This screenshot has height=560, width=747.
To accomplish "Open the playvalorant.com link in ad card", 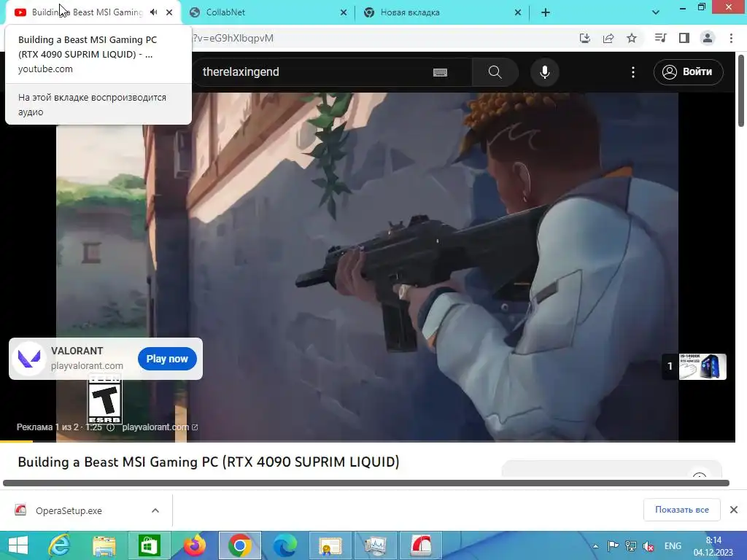I will click(x=88, y=366).
